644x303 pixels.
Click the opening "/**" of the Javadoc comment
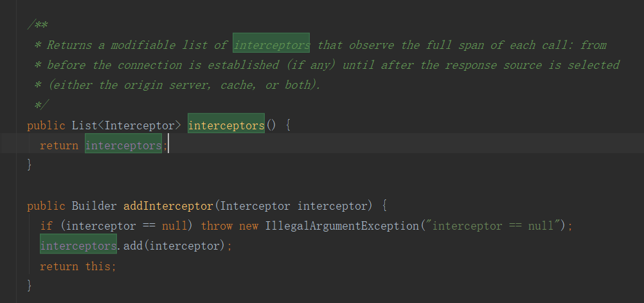(37, 25)
